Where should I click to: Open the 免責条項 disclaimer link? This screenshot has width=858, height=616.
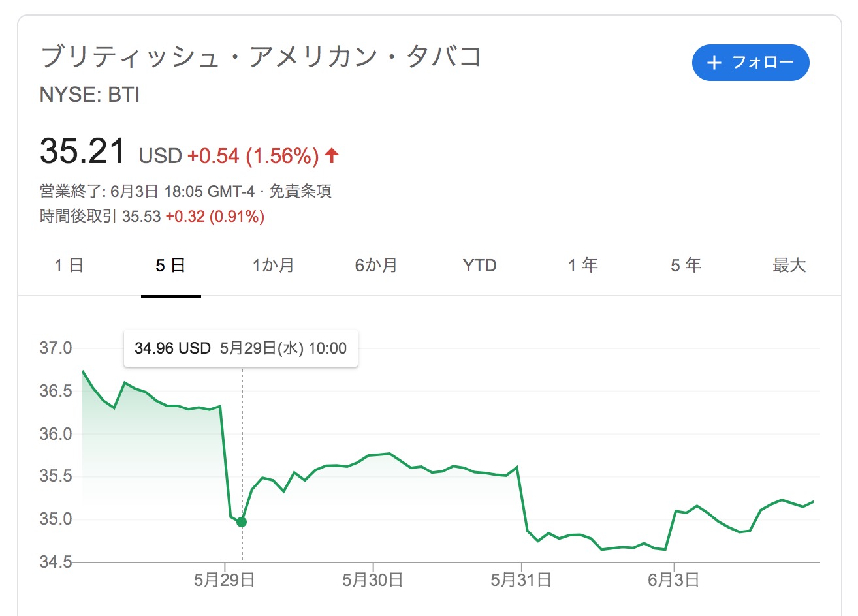(x=300, y=191)
